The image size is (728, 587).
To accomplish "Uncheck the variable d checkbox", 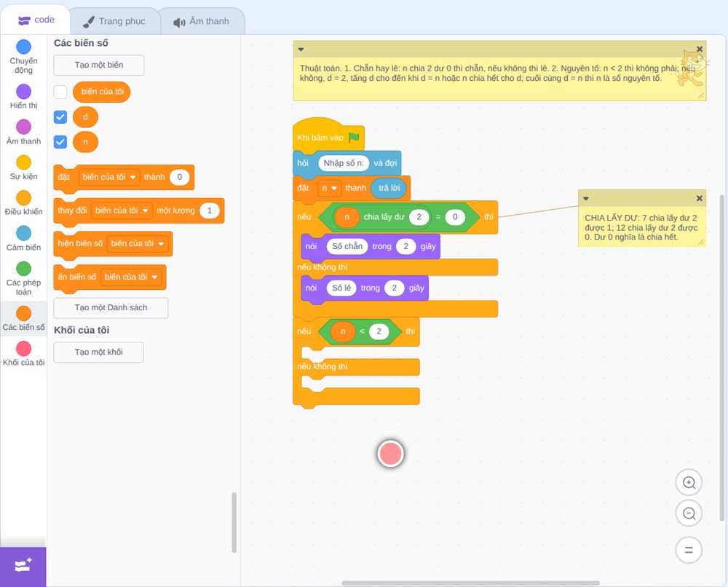I will click(60, 117).
